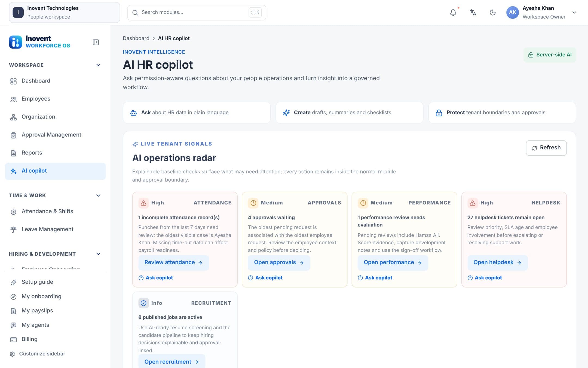Click the Open approvals button
The height and width of the screenshot is (368, 588).
pos(279,263)
